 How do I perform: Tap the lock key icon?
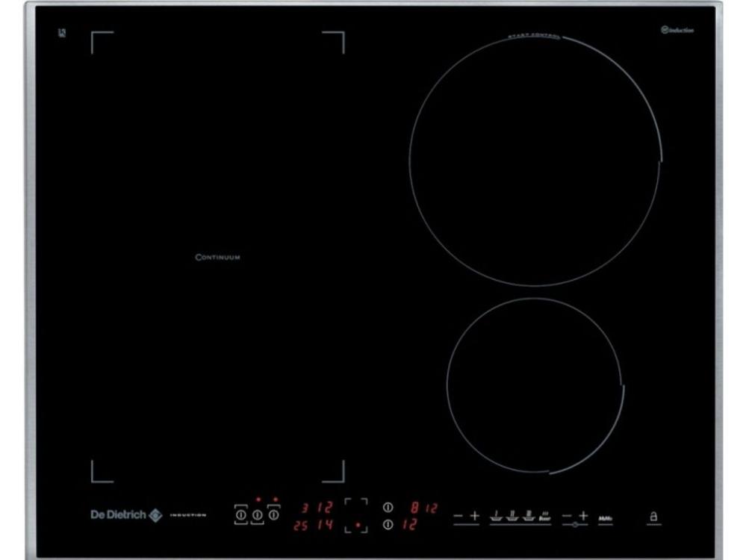[653, 517]
